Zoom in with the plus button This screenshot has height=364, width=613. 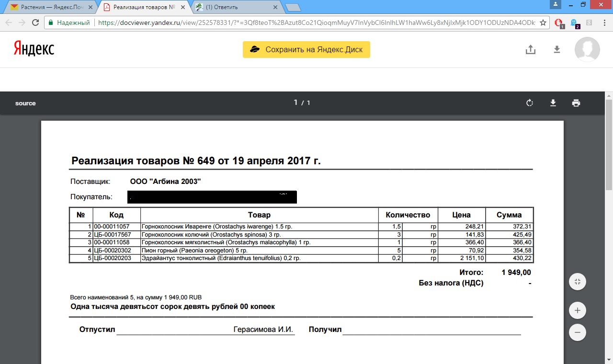(x=578, y=310)
